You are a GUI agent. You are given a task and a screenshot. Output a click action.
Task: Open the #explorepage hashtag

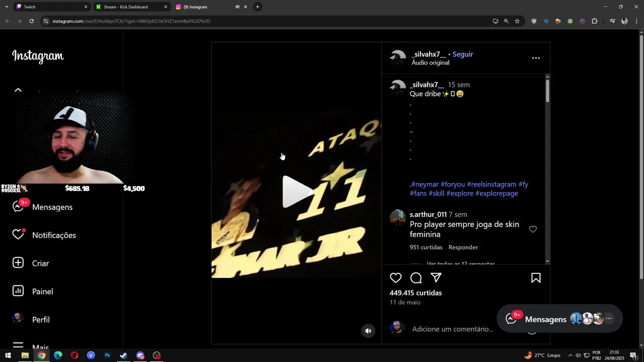pos(497,194)
